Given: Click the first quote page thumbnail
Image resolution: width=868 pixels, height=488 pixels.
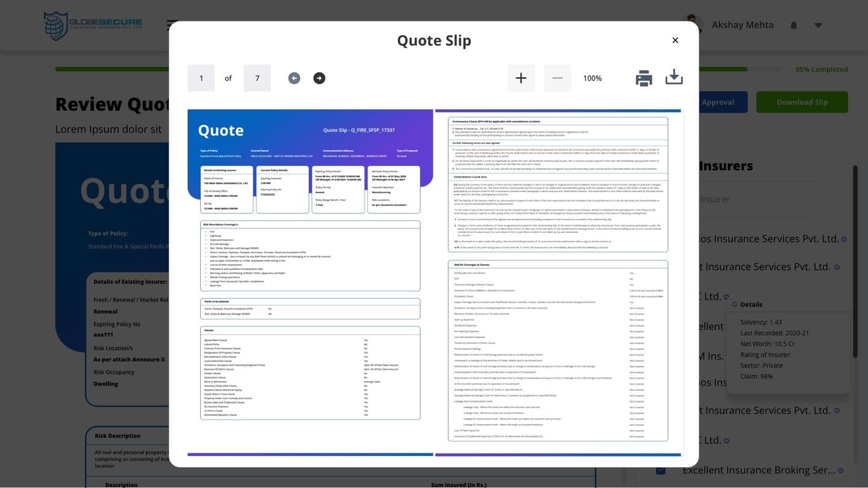Looking at the screenshot, I should pos(310,280).
